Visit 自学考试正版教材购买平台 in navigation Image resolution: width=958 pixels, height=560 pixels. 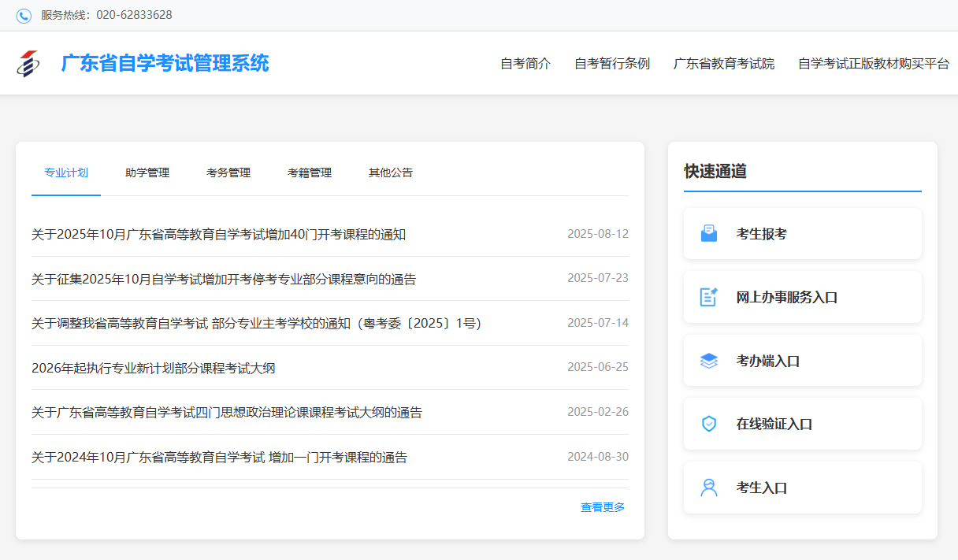874,64
